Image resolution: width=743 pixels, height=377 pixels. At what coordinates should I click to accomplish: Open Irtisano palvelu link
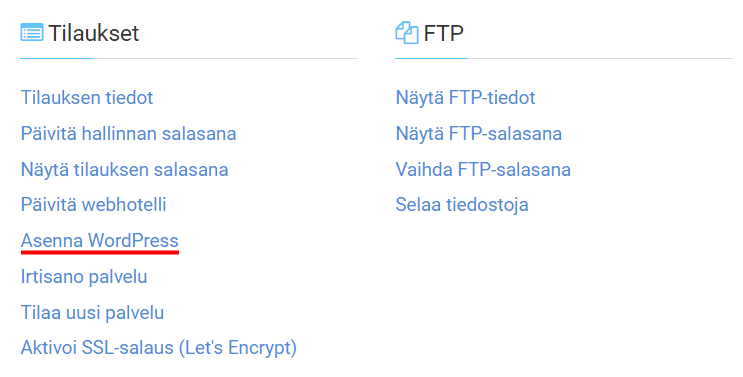pyautogui.click(x=84, y=277)
